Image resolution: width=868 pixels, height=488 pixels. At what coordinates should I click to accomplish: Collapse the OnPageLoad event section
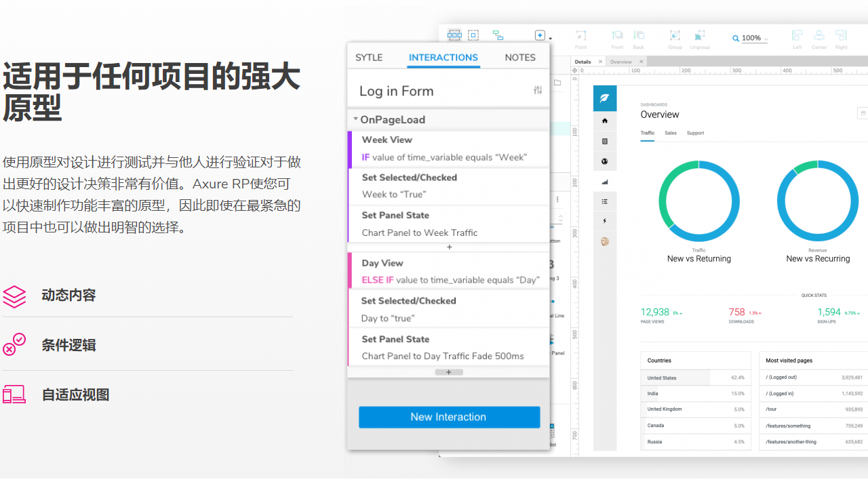pyautogui.click(x=355, y=119)
